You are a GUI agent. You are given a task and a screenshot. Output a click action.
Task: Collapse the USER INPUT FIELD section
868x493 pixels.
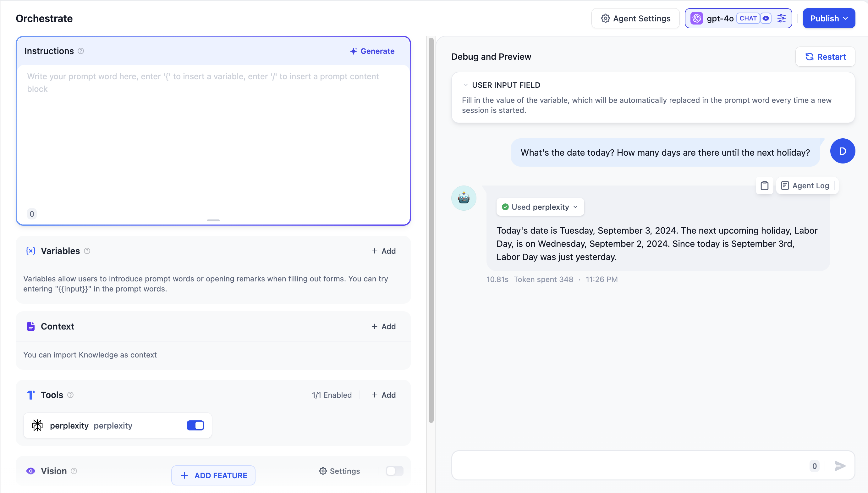[x=466, y=85]
